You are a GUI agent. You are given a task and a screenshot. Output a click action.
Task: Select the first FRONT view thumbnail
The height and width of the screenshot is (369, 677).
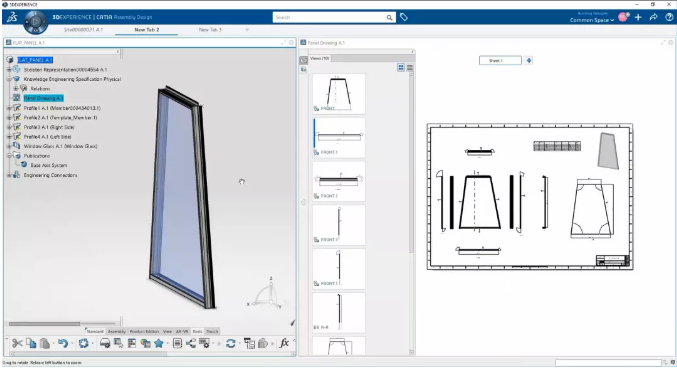point(338,94)
